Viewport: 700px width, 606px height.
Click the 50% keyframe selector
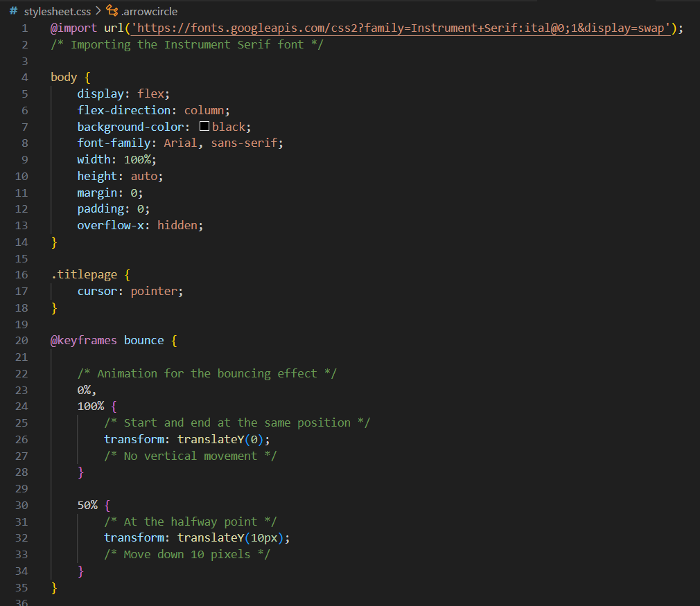pyautogui.click(x=87, y=505)
